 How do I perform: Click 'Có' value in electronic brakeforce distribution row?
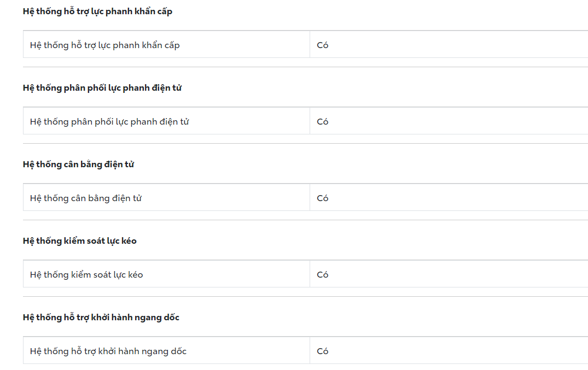point(323,122)
